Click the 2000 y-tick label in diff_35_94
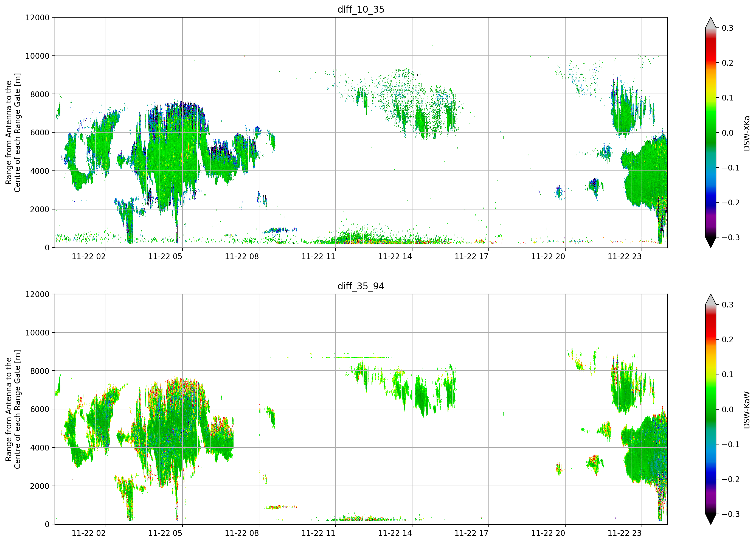756x543 pixels. click(x=40, y=486)
